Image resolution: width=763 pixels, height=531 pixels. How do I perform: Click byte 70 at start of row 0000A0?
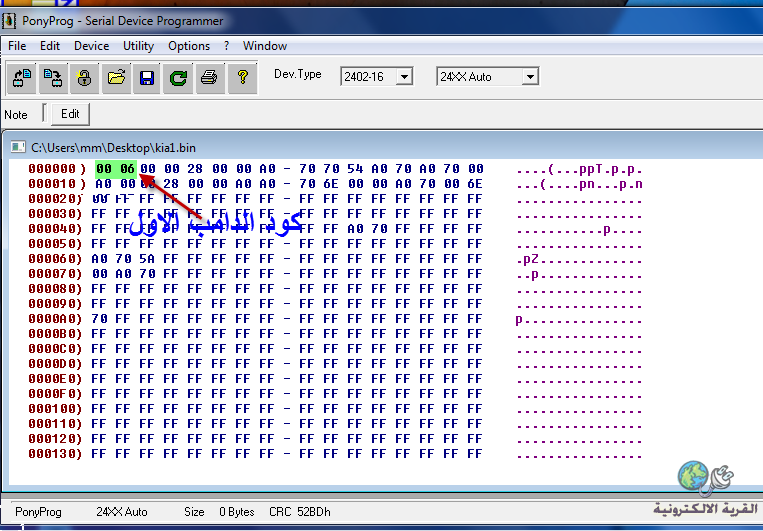pyautogui.click(x=99, y=319)
